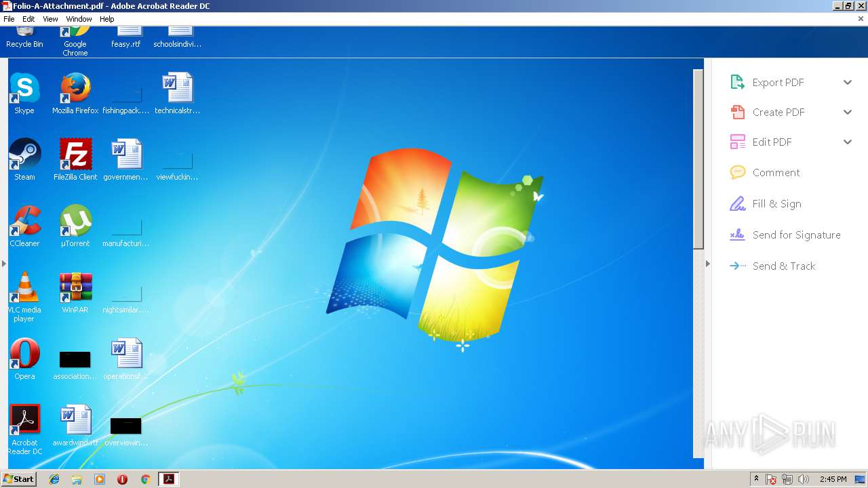
Task: Click the Fill & Sign label
Action: click(x=776, y=203)
